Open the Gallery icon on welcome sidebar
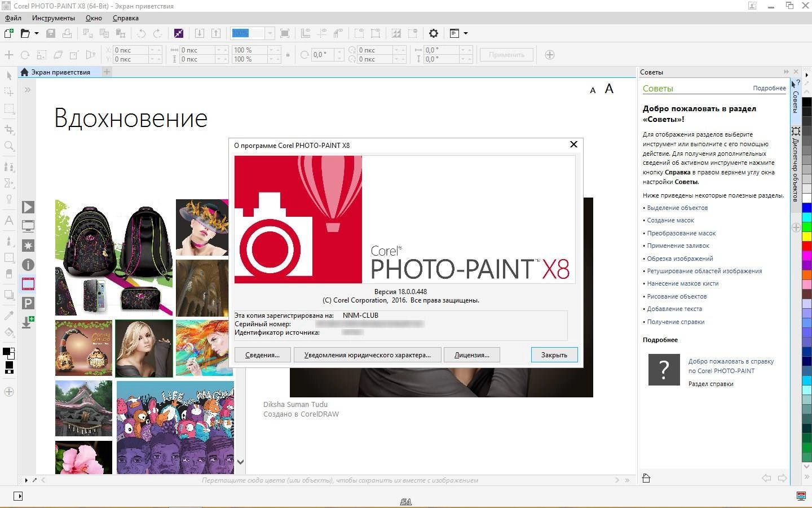 click(28, 284)
